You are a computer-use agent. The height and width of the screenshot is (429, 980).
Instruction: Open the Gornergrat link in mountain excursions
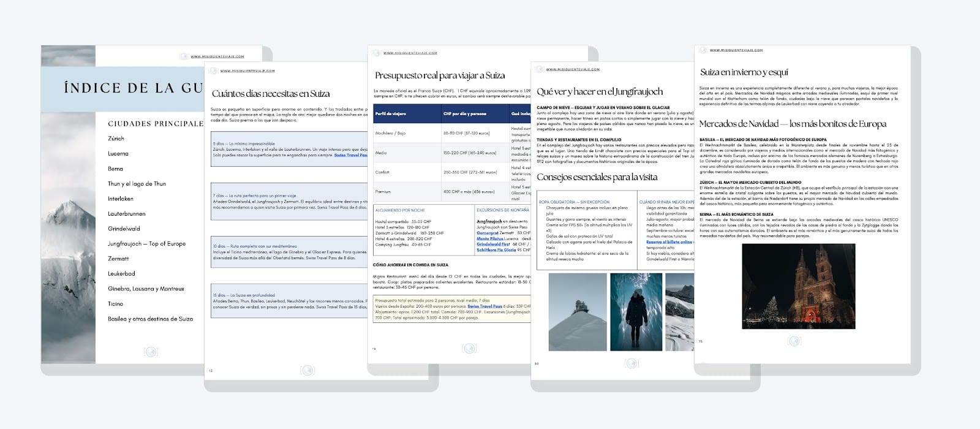(488, 233)
